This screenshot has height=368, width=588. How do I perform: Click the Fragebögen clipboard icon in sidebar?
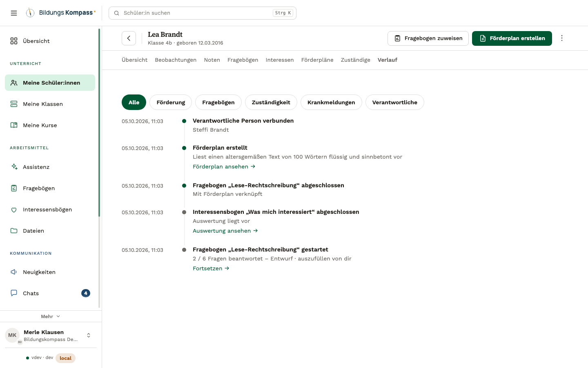coord(14,188)
